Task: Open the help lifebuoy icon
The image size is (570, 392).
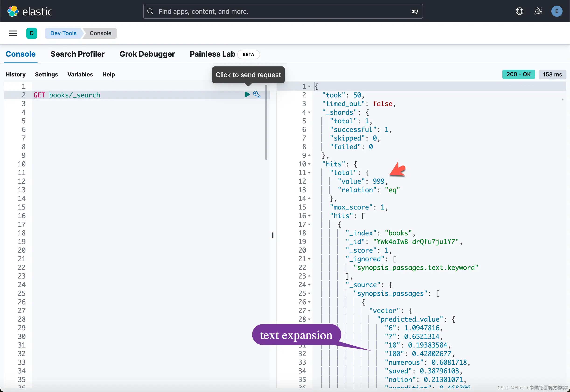Action: [519, 11]
